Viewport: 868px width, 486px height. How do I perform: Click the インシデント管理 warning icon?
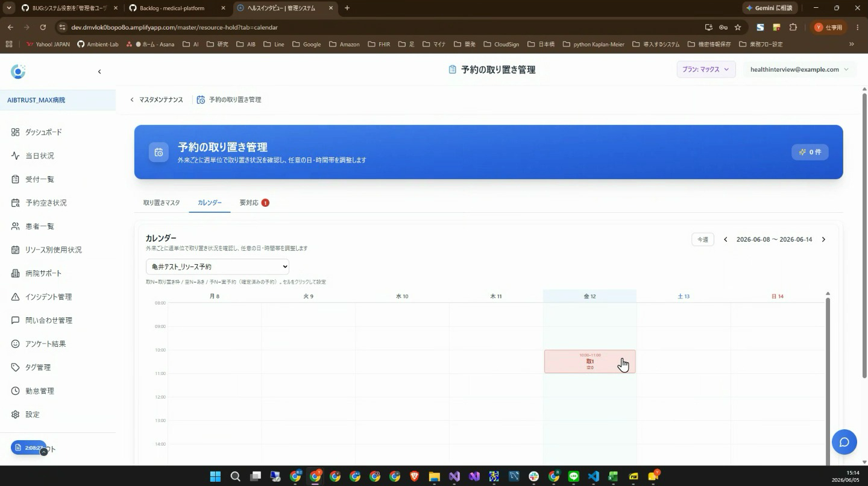click(x=16, y=297)
